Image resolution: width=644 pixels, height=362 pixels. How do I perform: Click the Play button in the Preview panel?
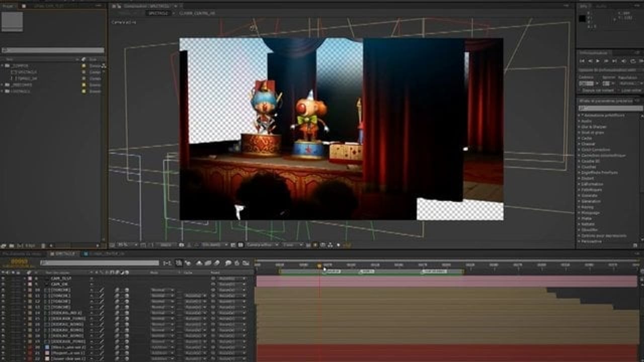598,61
